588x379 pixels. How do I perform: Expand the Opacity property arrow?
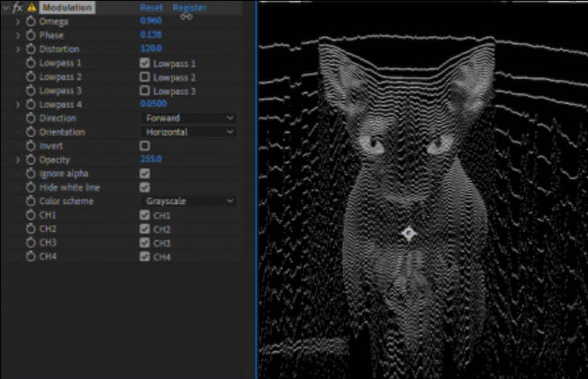coord(18,160)
